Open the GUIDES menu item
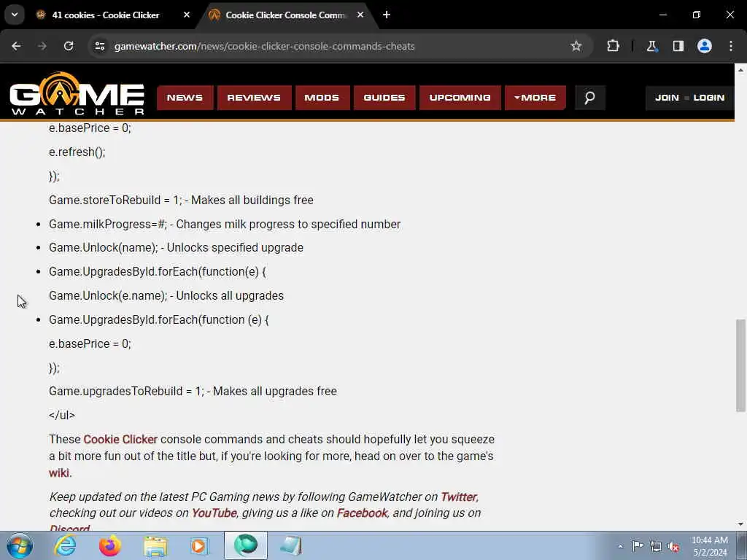 384,98
